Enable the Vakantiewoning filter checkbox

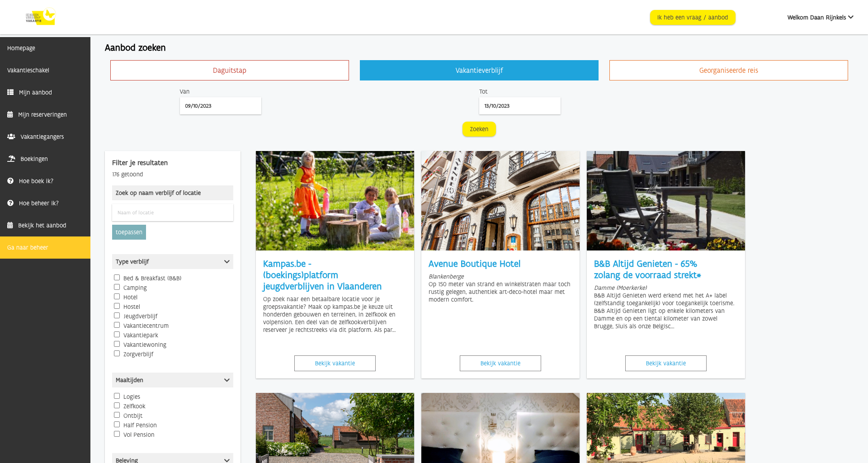click(117, 344)
